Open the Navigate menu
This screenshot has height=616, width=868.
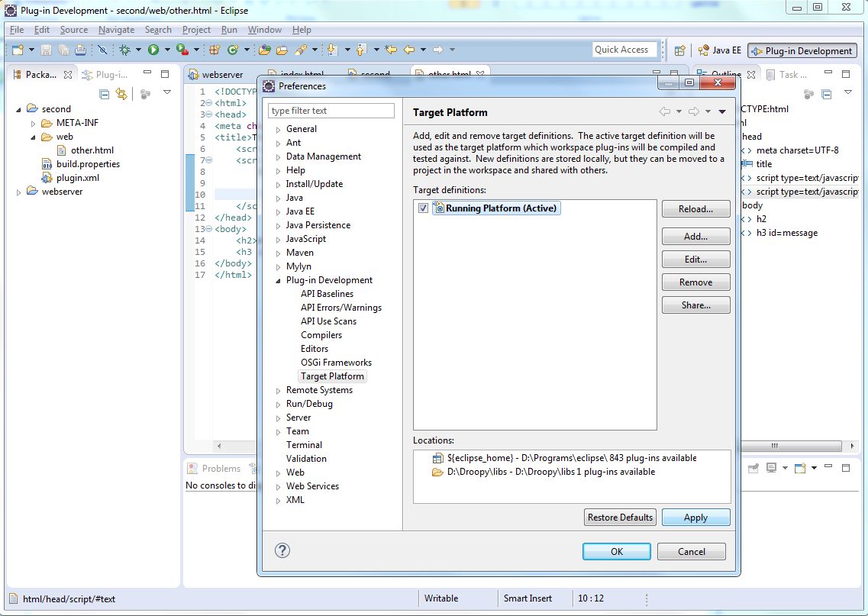tap(116, 30)
